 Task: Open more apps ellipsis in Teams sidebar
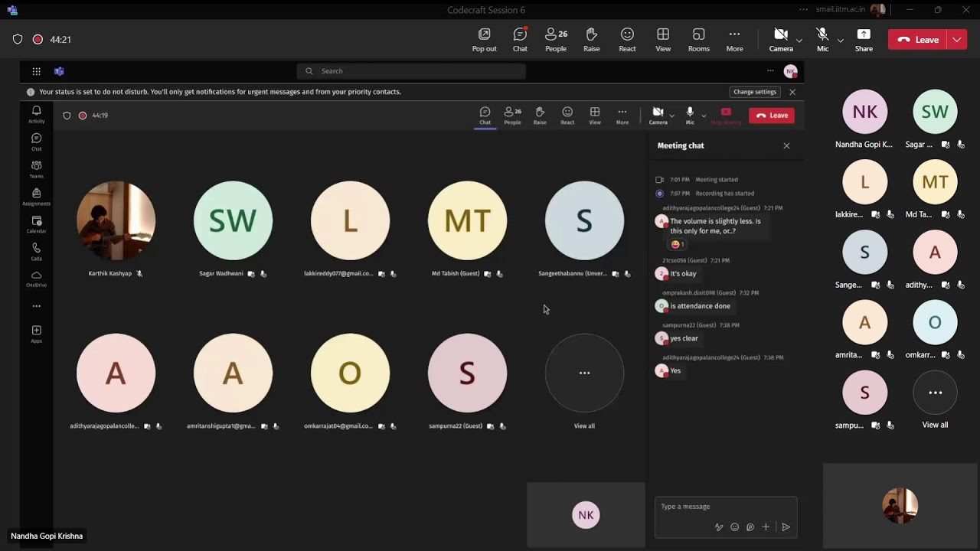36,306
